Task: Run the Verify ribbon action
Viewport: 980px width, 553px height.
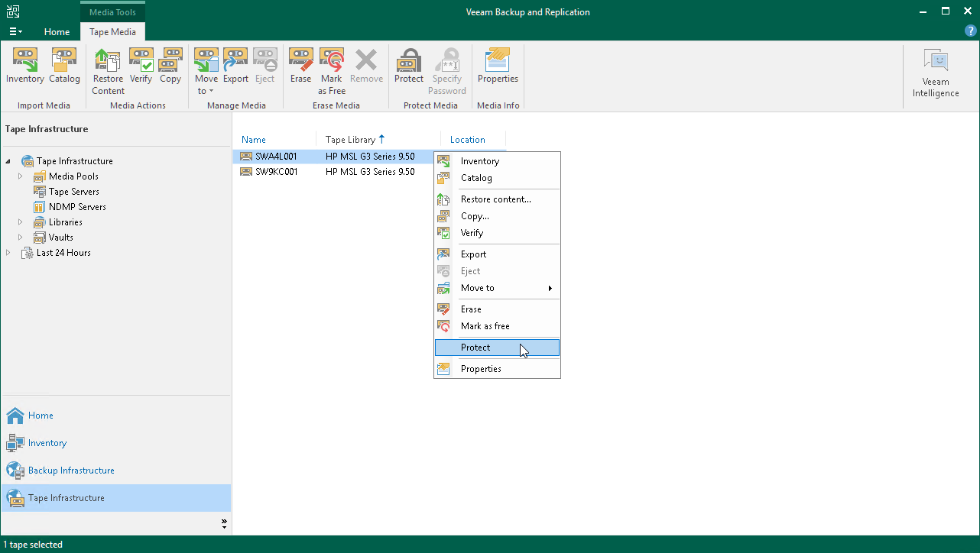Action: pos(141,66)
